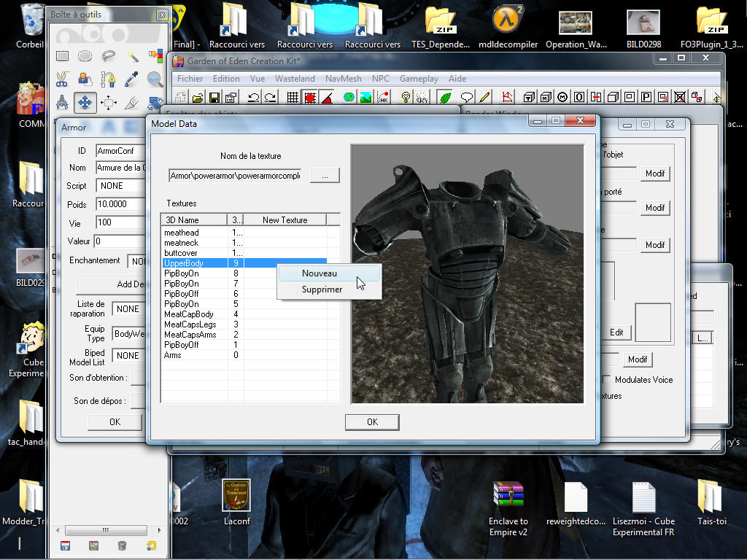Open the speech bubble dialogue icon in the GECK toolbar
747x560 pixels.
pyautogui.click(x=467, y=98)
